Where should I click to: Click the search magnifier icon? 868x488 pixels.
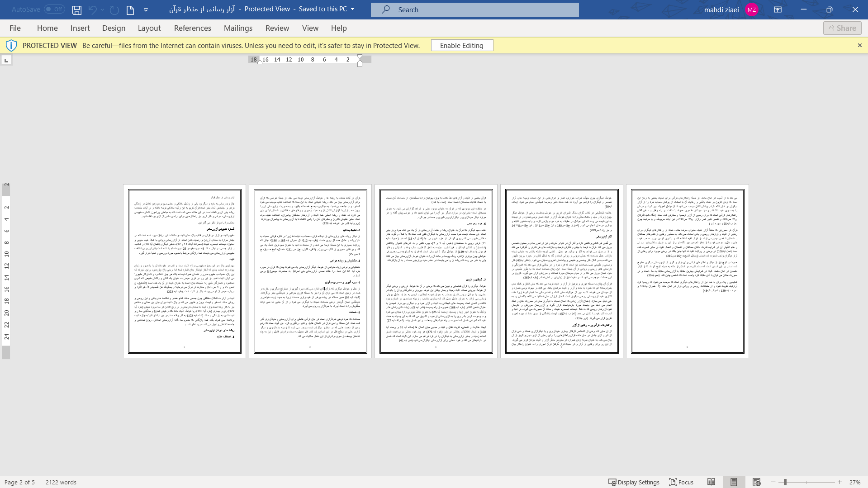point(386,9)
